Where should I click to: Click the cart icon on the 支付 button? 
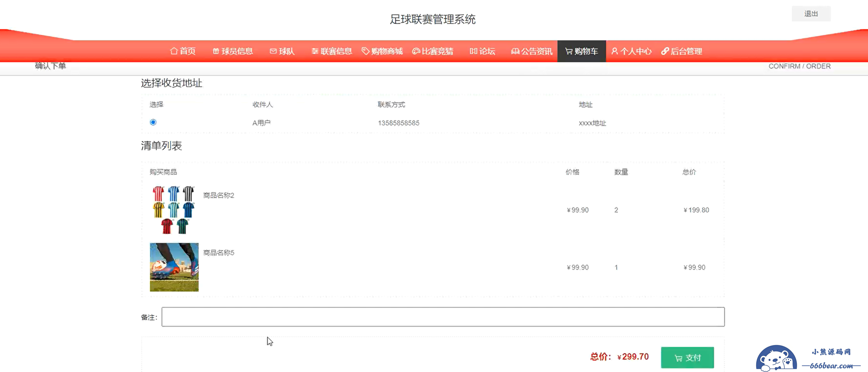[x=678, y=358]
